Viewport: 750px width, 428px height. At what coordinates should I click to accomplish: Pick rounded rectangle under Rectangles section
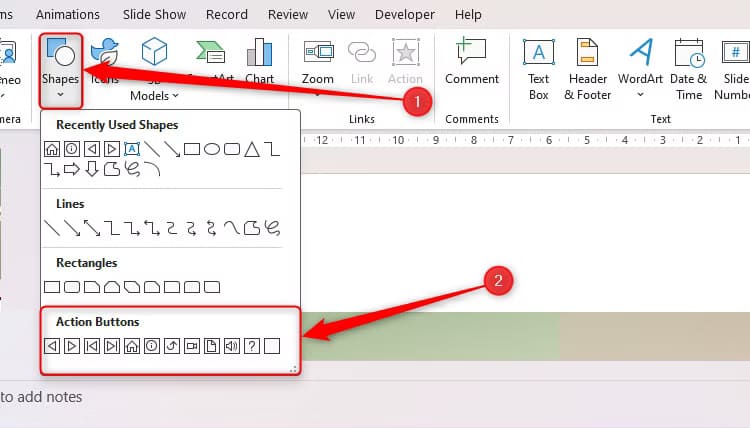72,287
